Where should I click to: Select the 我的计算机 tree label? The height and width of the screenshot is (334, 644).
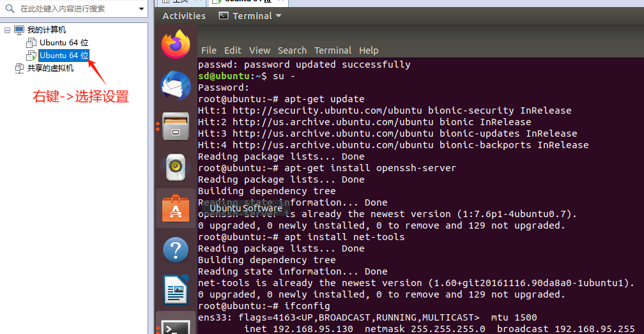point(47,30)
